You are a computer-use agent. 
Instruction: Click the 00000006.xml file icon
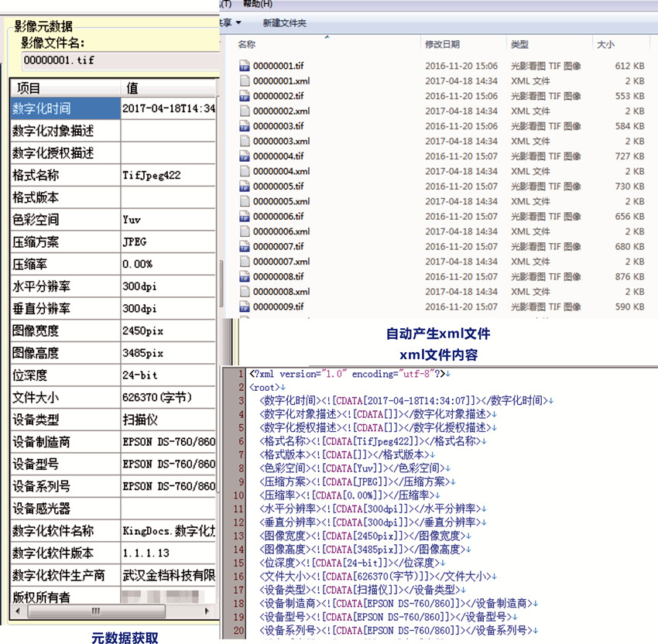(x=245, y=231)
